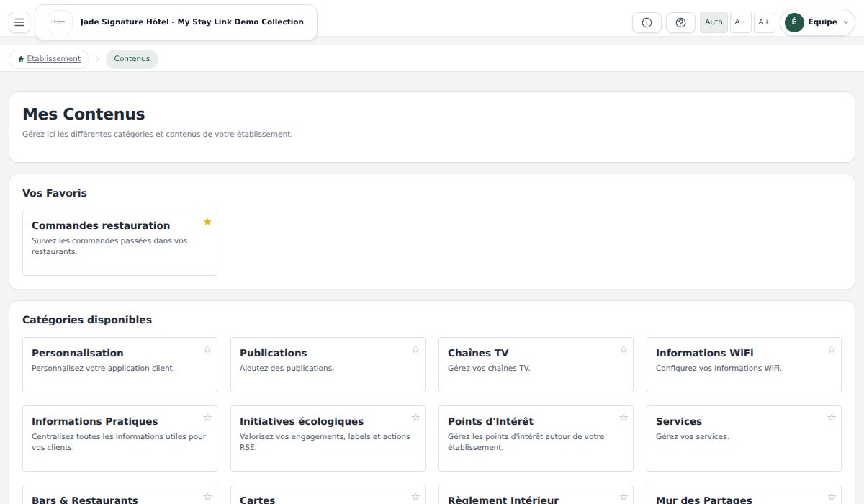Image resolution: width=864 pixels, height=504 pixels.
Task: Star the Initiatives écologiques category
Action: pos(415,418)
